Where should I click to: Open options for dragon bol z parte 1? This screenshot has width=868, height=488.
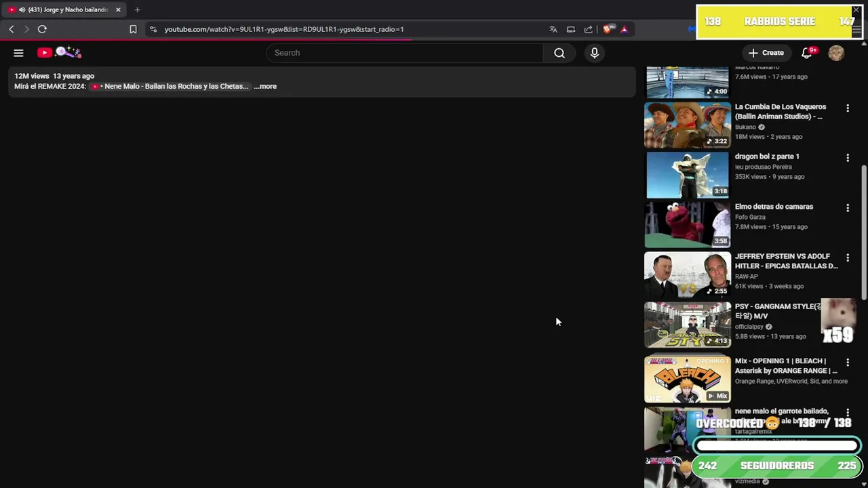(847, 157)
